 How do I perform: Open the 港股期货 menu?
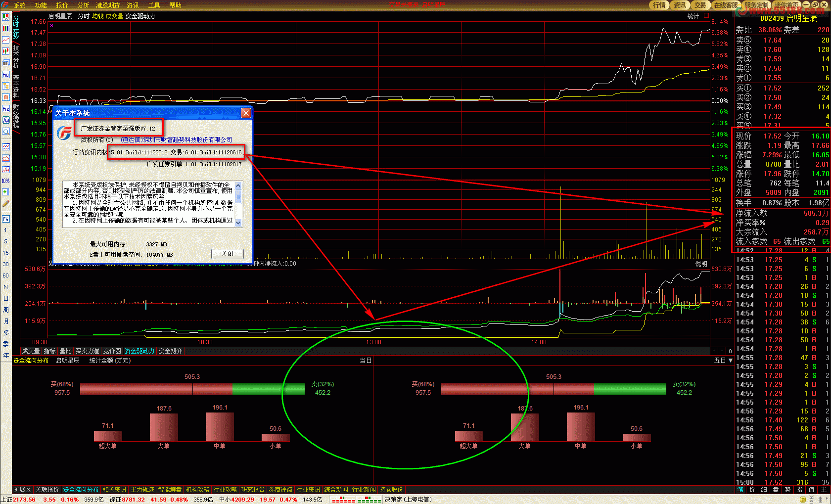[108, 5]
